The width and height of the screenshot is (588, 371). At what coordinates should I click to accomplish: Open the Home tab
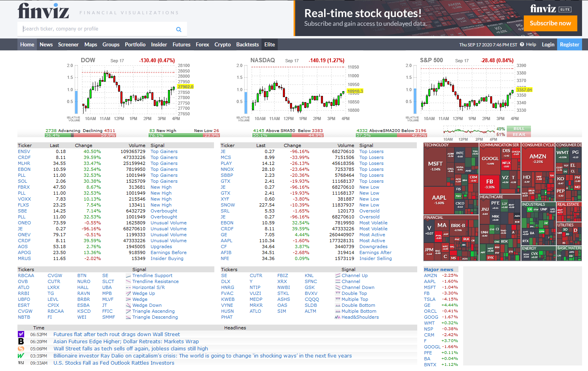coord(27,44)
